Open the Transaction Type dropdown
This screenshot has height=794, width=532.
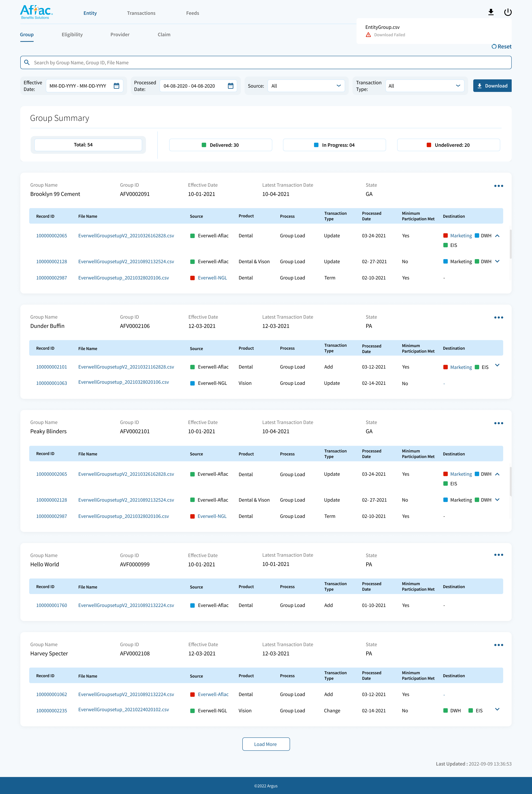[x=424, y=86]
